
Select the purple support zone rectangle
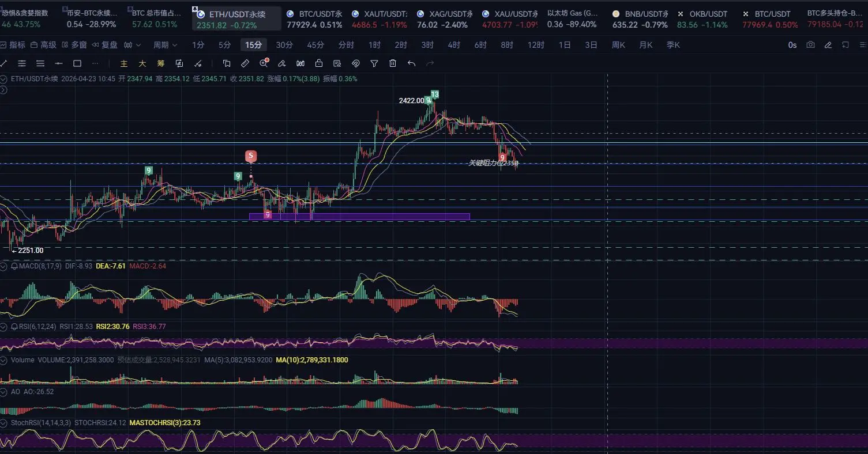[359, 217]
